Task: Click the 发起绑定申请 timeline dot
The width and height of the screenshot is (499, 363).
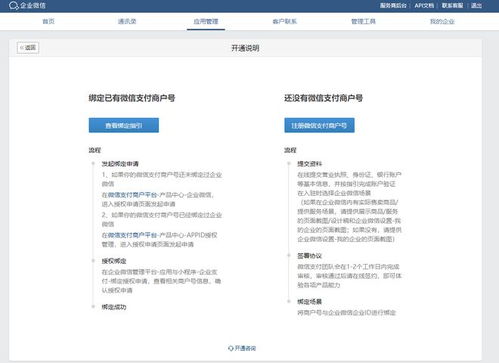Action: (x=93, y=164)
